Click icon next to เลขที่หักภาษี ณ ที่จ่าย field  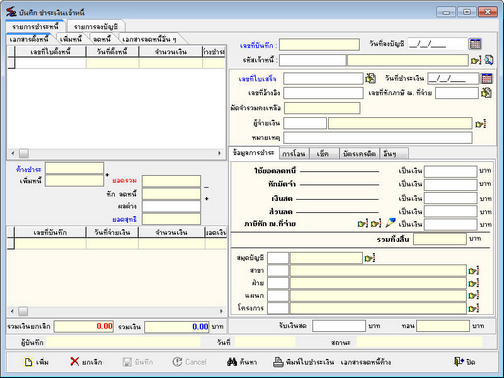click(486, 93)
